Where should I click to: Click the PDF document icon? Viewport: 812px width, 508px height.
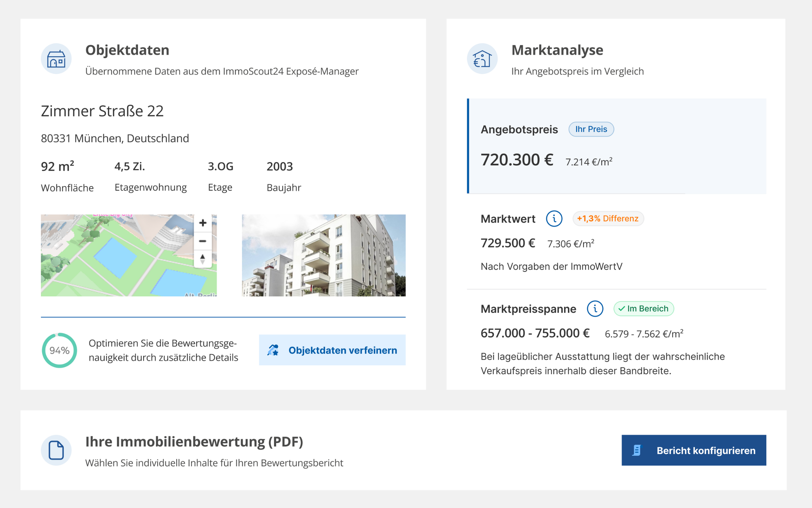click(x=56, y=450)
